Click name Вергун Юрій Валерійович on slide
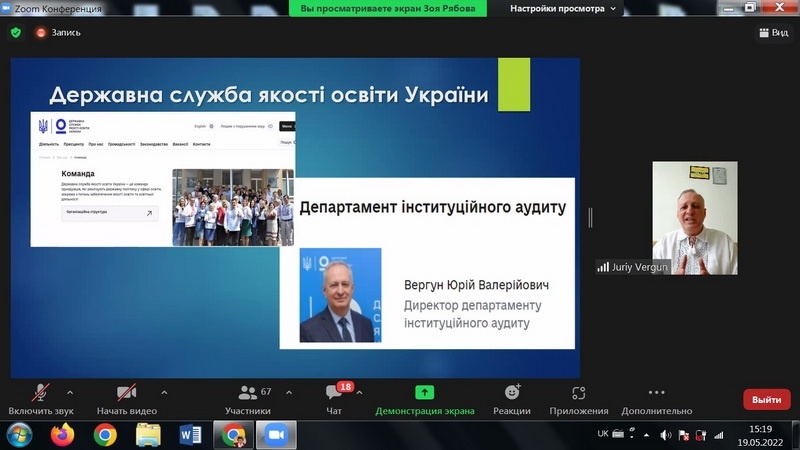This screenshot has height=450, width=800. pyautogui.click(x=477, y=285)
